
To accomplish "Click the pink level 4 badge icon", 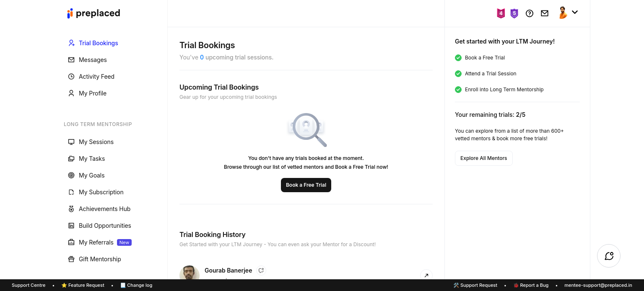I will (501, 13).
